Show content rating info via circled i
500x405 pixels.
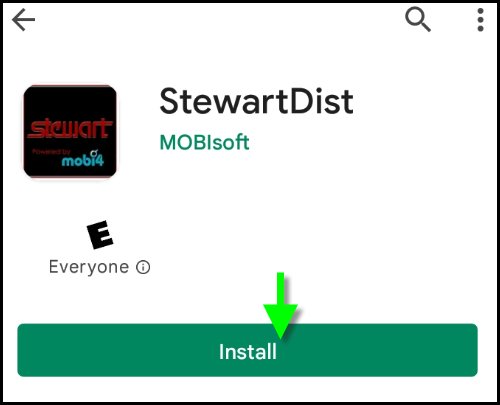(143, 267)
